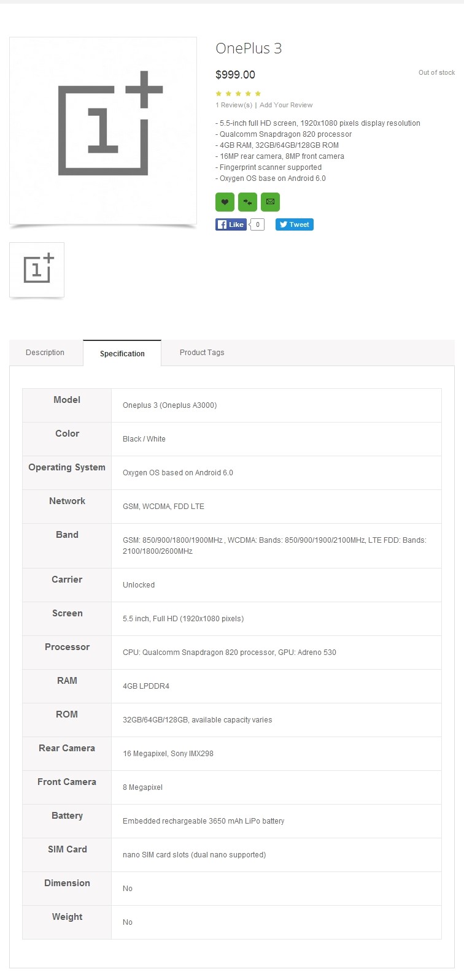This screenshot has height=980, width=464.
Task: Click the compare arrows icon button
Action: (x=247, y=202)
